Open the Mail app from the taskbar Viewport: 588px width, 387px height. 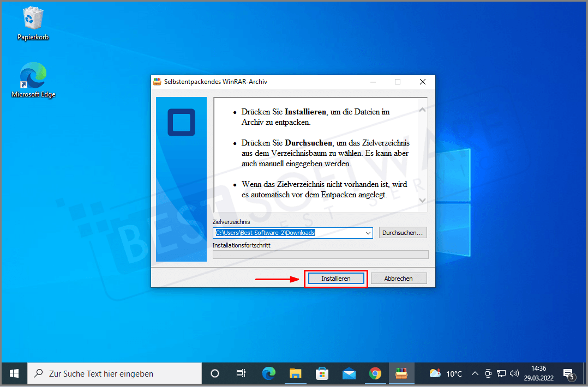(x=349, y=373)
